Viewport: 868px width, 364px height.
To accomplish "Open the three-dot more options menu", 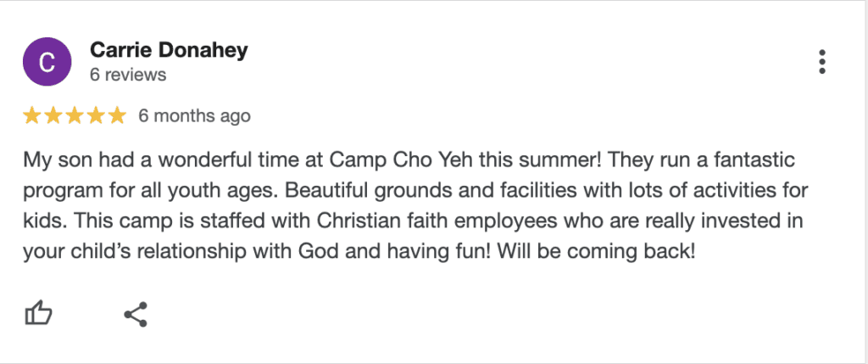I will click(821, 62).
